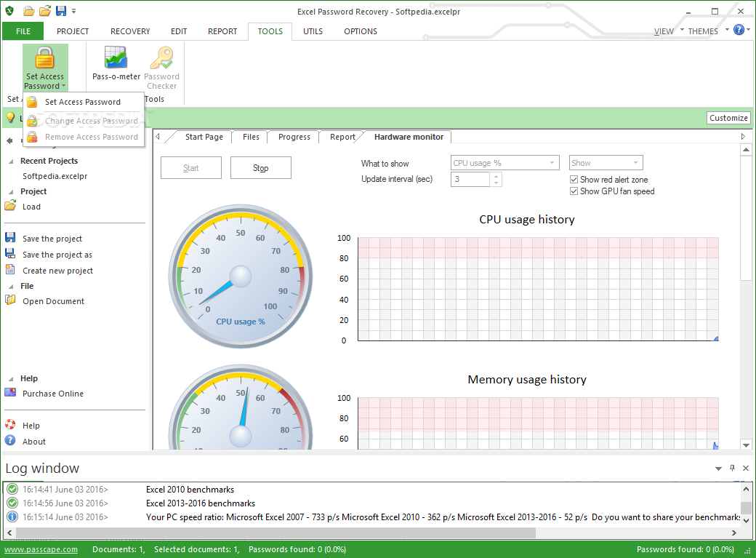This screenshot has height=558, width=756.
Task: Click the back arrow icon in the sidebar
Action: [x=9, y=140]
